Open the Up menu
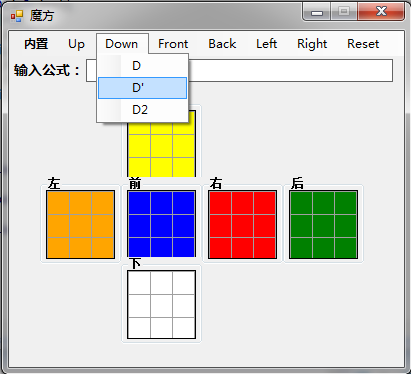 76,44
